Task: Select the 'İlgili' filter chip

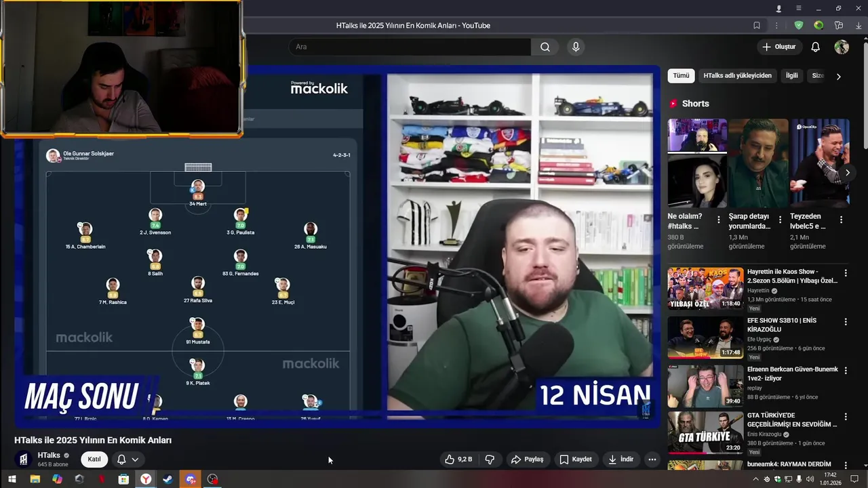Action: [792, 76]
